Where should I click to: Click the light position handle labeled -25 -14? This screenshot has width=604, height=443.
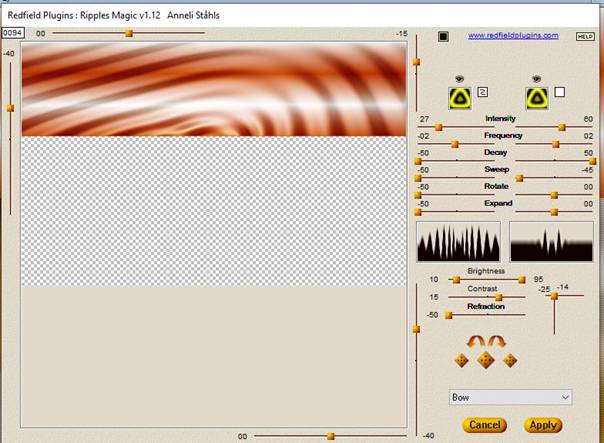point(554,296)
